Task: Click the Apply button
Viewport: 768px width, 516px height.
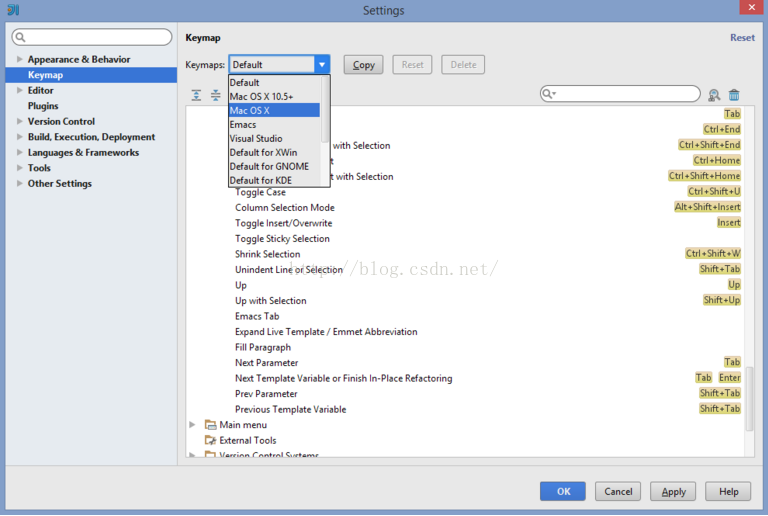Action: click(673, 491)
